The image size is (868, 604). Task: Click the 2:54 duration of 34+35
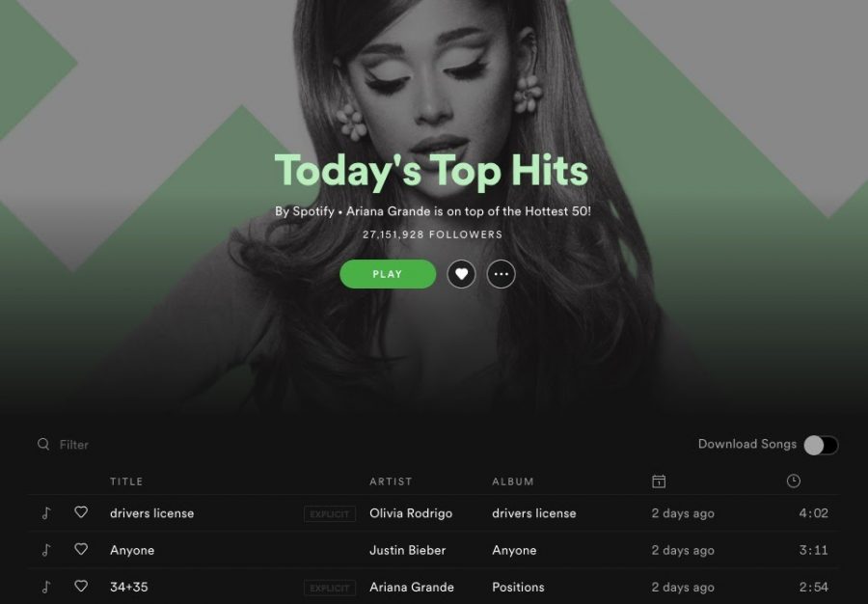[814, 587]
